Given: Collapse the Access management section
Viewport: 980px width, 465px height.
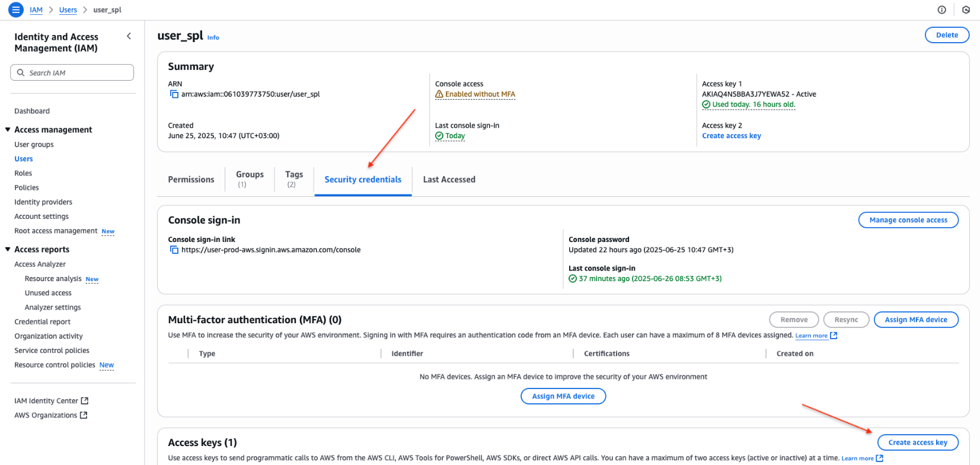Looking at the screenshot, I should (x=8, y=130).
